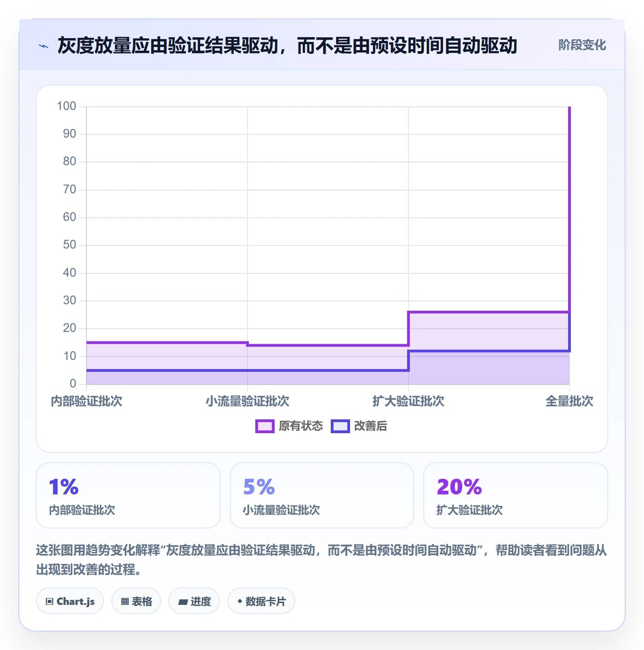Image resolution: width=644 pixels, height=650 pixels.
Task: Click the square icon in the Chart.js chip
Action: tap(50, 602)
